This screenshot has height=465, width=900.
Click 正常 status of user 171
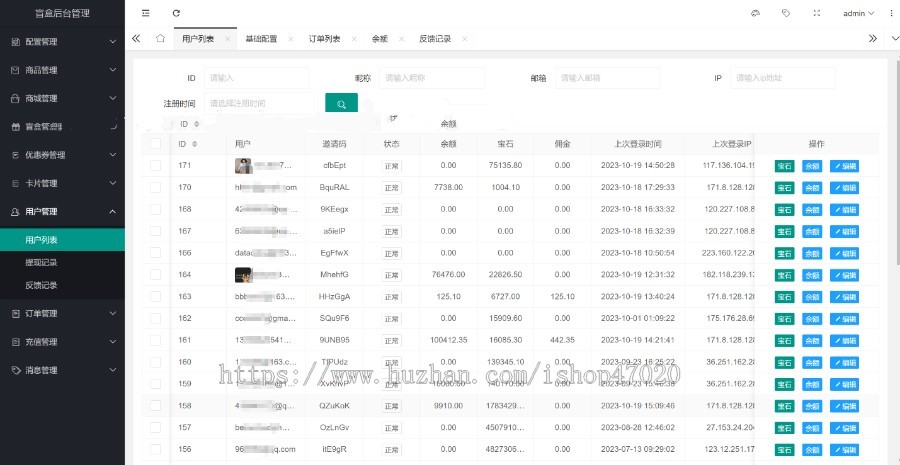(x=391, y=166)
